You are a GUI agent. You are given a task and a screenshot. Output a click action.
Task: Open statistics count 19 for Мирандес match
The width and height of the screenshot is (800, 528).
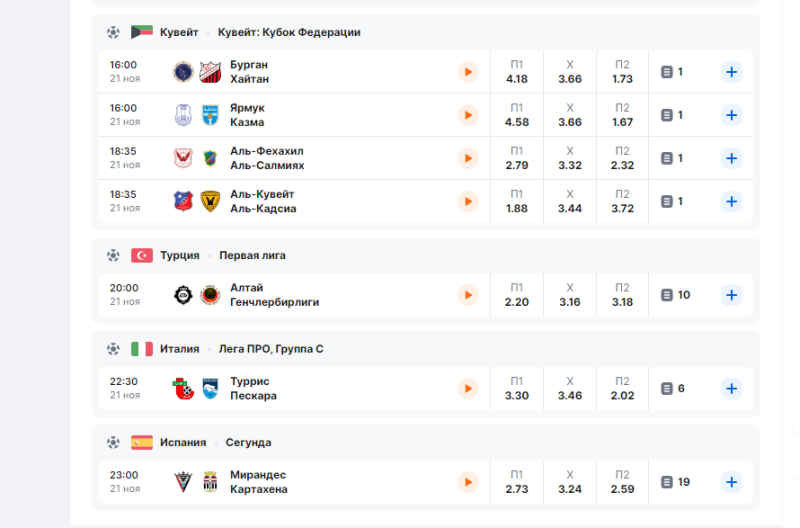(x=675, y=482)
